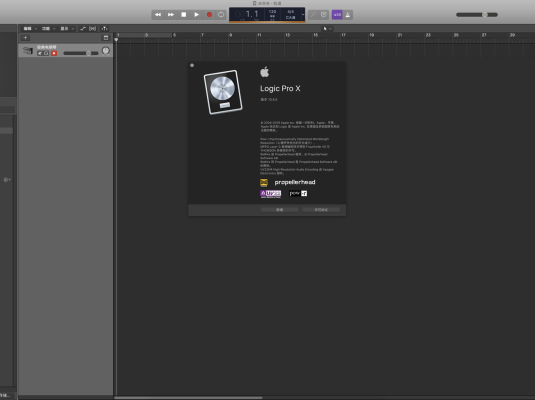Rewind the playhead in the transport bar
This screenshot has height=400, width=535.
click(158, 15)
